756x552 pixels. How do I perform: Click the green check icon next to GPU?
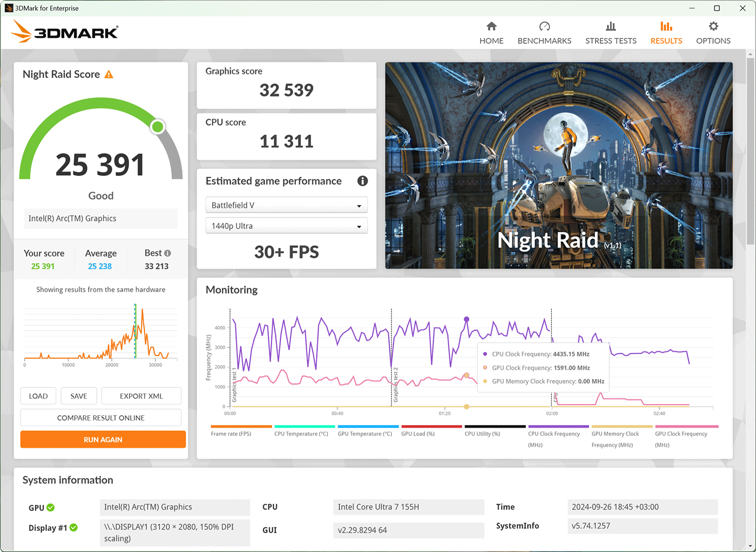point(51,508)
